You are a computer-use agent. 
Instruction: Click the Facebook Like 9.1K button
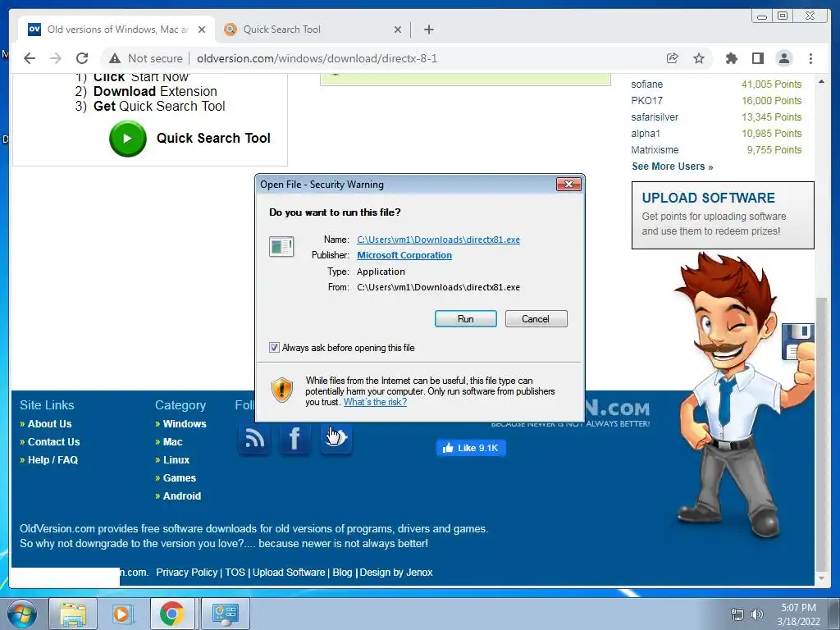[x=471, y=448]
